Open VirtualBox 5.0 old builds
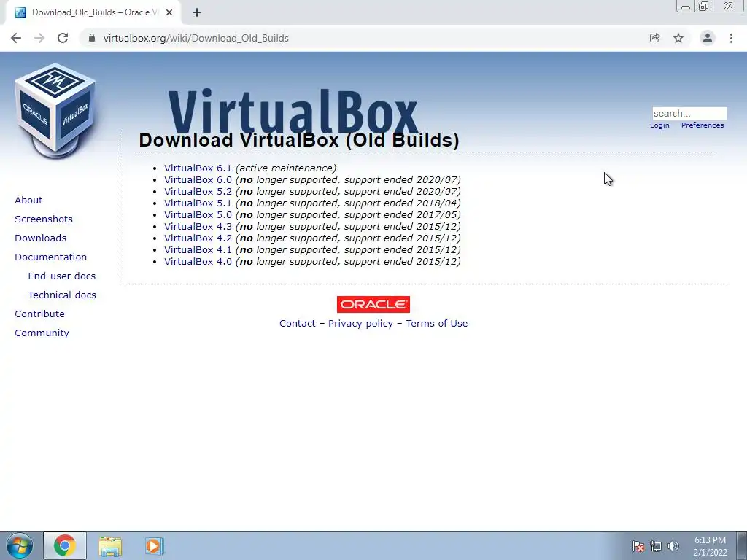This screenshot has width=747, height=560. [x=198, y=215]
